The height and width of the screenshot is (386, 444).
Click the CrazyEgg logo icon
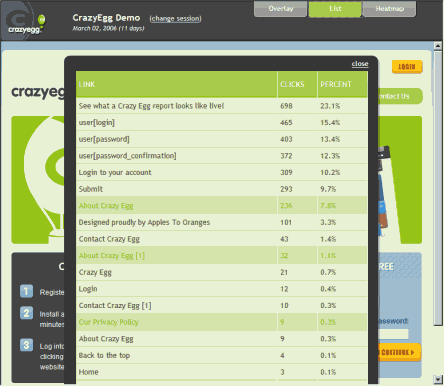[x=25, y=21]
